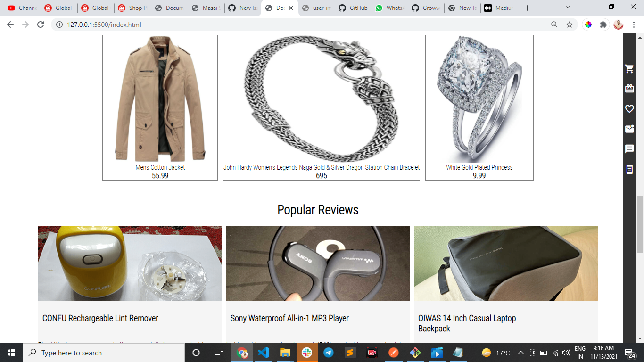Switch to the Masai tab

tap(206, 8)
